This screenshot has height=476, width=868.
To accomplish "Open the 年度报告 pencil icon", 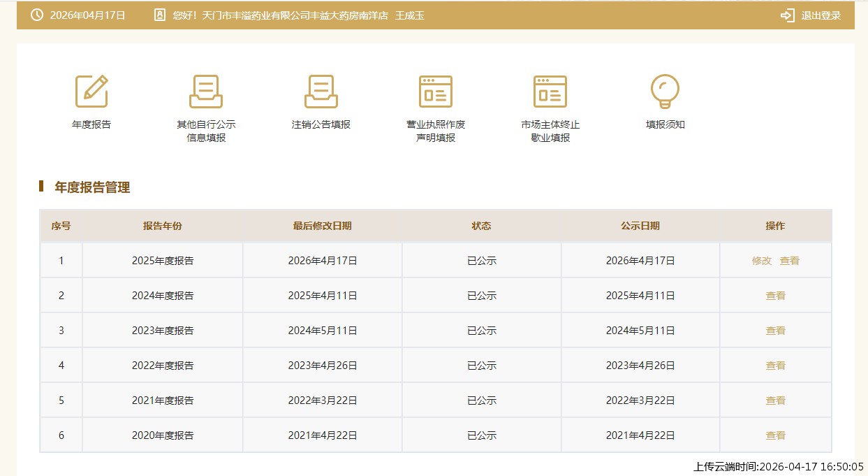I will pos(91,92).
